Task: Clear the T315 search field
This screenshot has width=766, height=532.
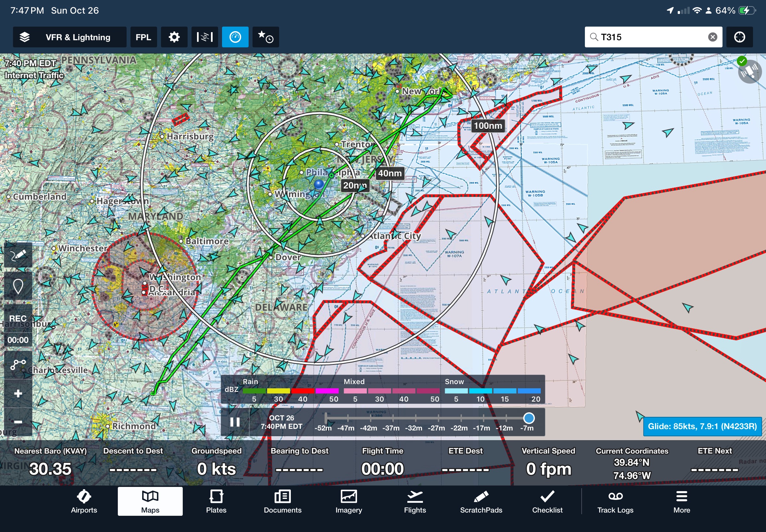Action: click(712, 37)
